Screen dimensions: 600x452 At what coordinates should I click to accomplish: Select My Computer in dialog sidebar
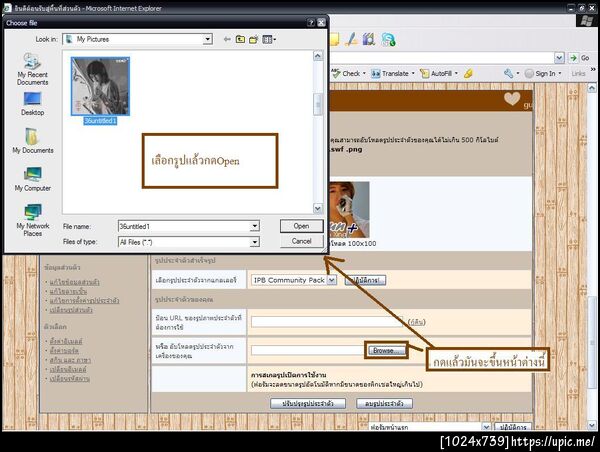coord(33,179)
